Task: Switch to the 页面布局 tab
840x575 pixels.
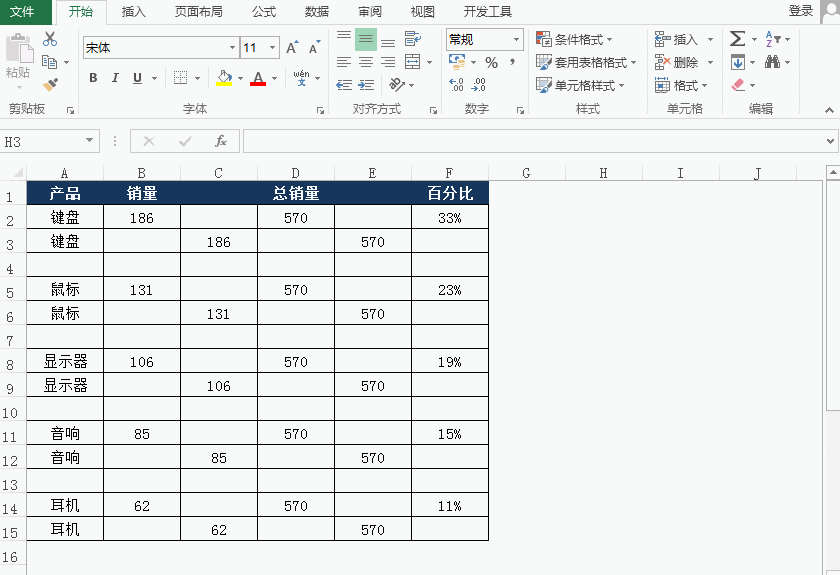Action: pos(198,11)
